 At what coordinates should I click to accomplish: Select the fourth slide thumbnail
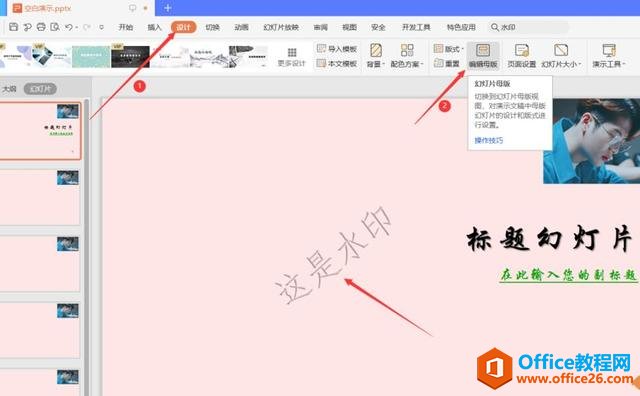click(40, 330)
